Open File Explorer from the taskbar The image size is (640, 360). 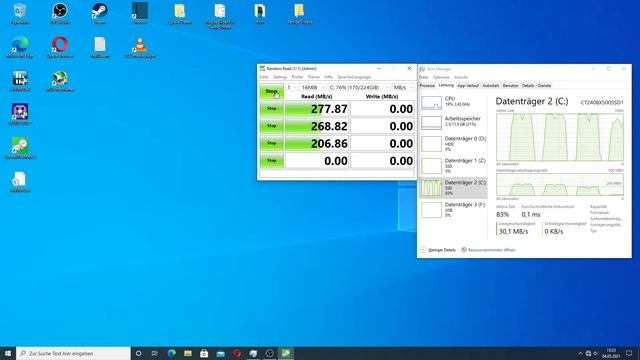tap(188, 353)
